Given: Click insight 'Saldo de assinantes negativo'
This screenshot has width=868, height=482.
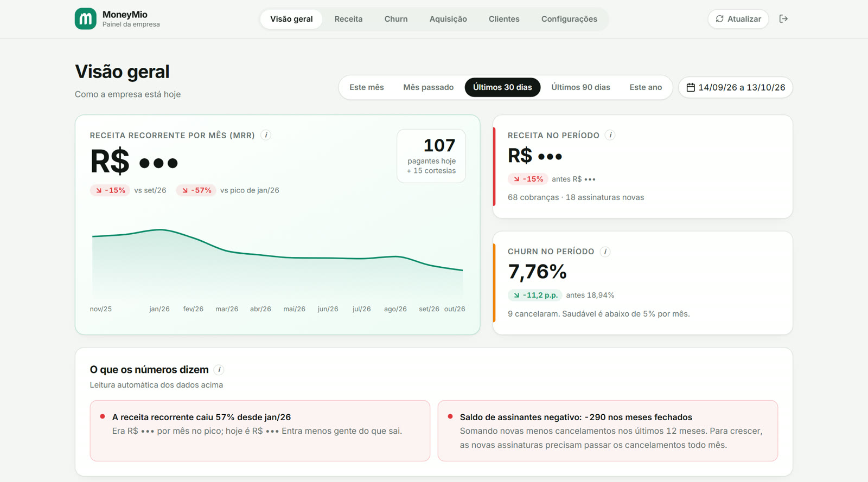Looking at the screenshot, I should pyautogui.click(x=608, y=431).
